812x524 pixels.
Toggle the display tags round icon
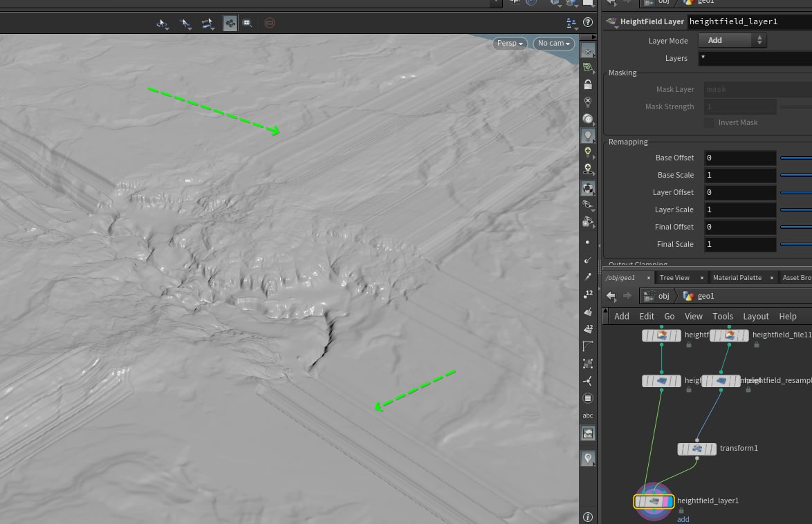point(588,398)
